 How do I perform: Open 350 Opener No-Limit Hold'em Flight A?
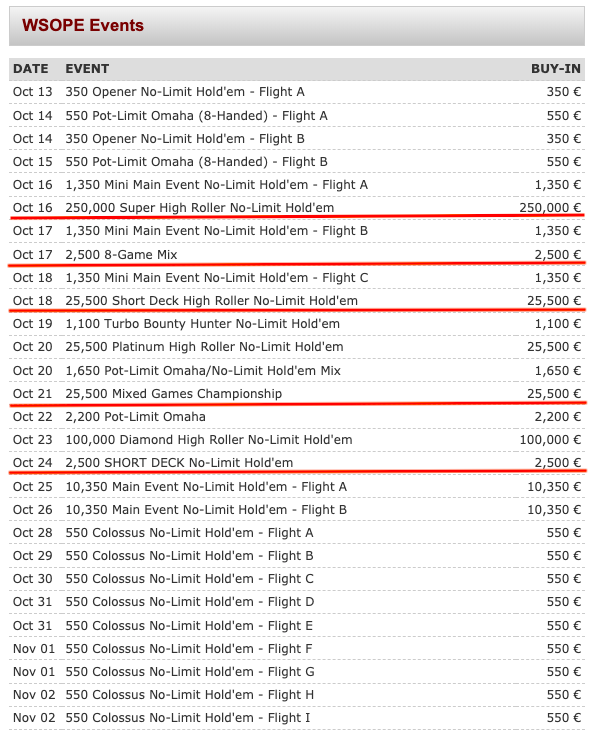coord(185,92)
